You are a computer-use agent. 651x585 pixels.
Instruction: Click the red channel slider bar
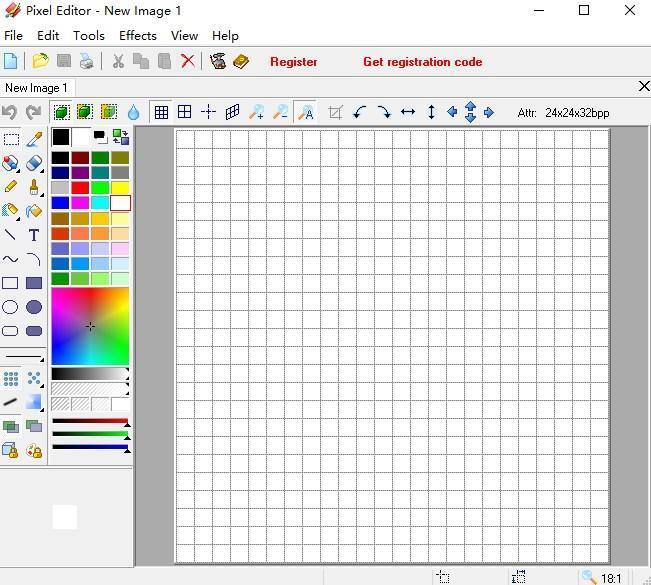[x=90, y=421]
